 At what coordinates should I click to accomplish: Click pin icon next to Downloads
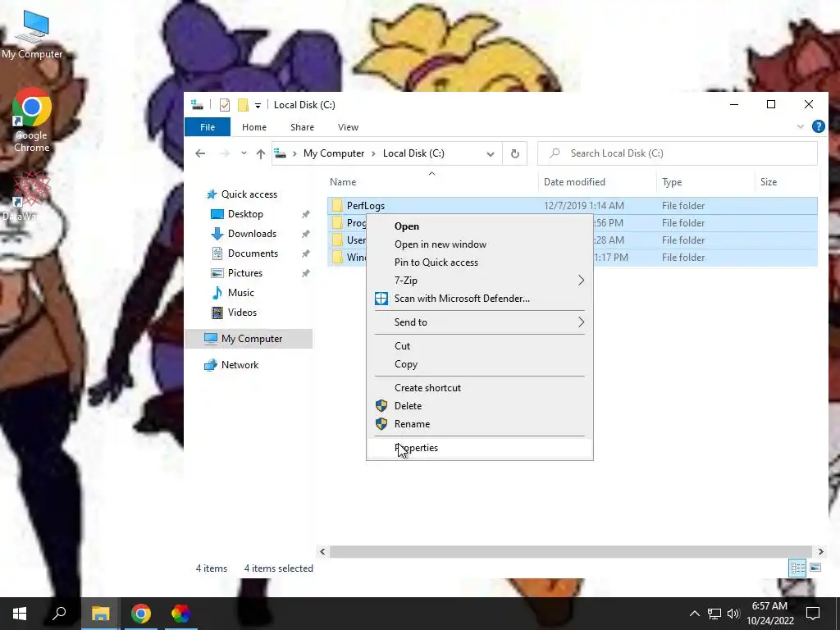pos(305,234)
